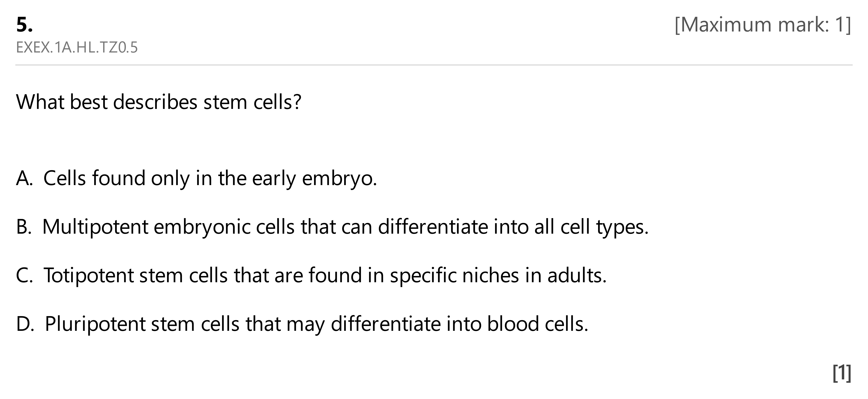Screen dimensions: 868x399
Task: Choose option B Multipotent embryonic cells
Action: coord(332,227)
